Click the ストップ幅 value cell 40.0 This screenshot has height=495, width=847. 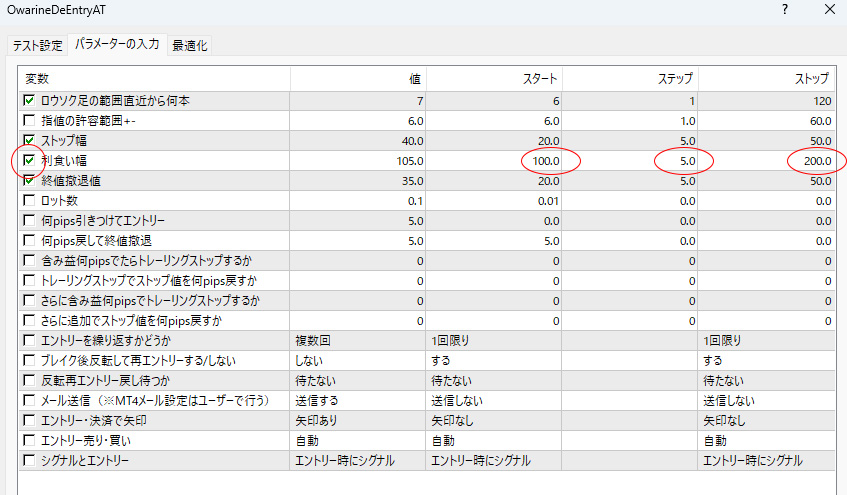pos(411,140)
